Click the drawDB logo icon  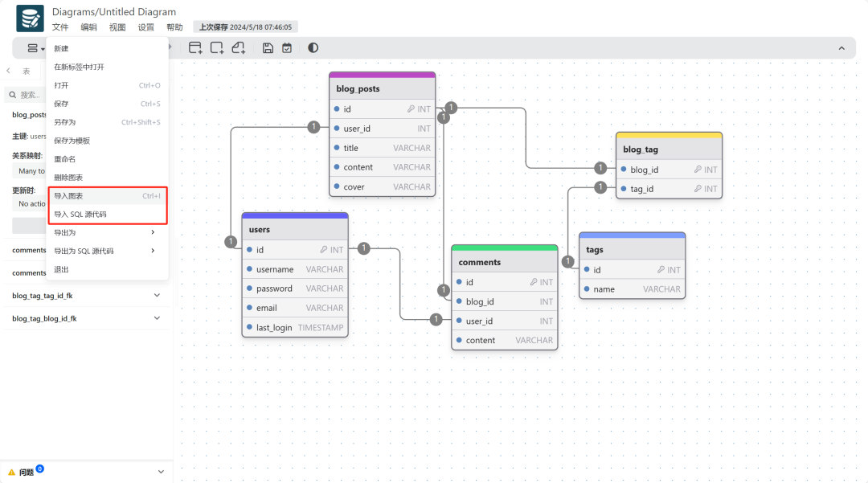pyautogui.click(x=30, y=18)
